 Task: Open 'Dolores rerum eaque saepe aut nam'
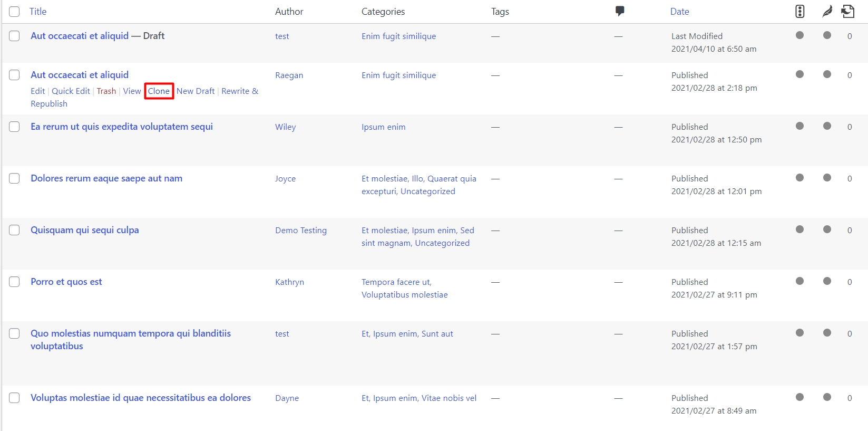tap(106, 178)
